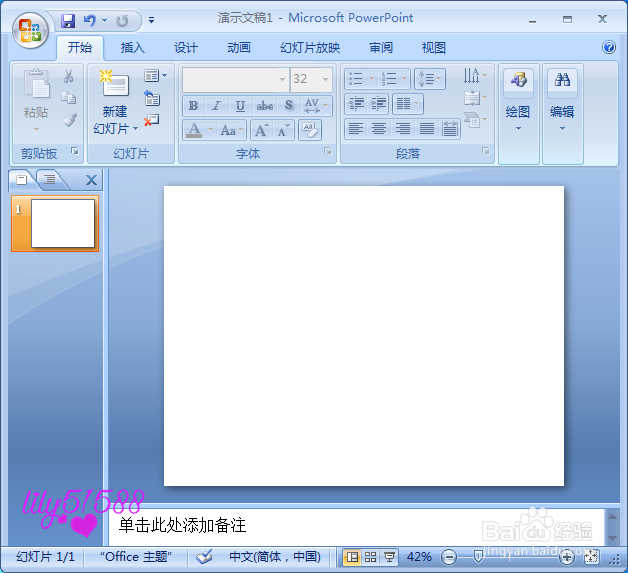Apply distributed text alignment

click(450, 129)
